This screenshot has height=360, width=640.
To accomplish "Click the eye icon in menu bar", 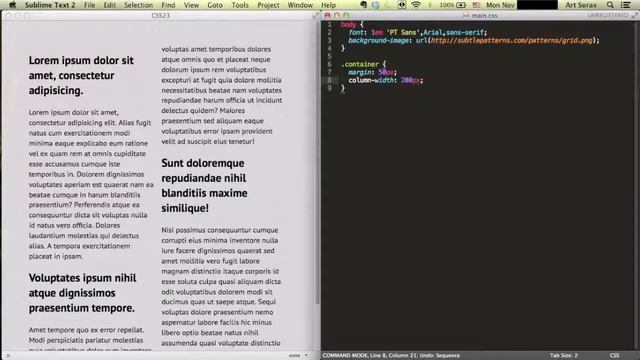I will click(402, 5).
